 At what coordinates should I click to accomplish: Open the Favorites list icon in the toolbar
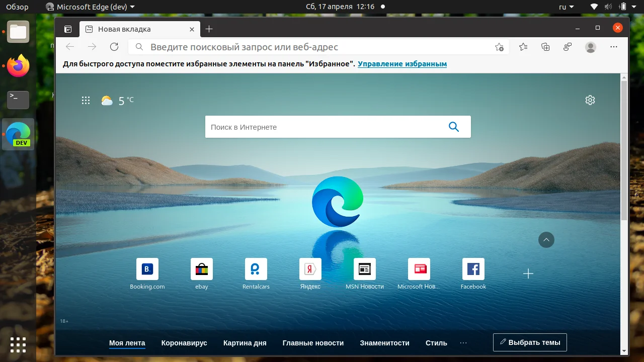pos(523,47)
